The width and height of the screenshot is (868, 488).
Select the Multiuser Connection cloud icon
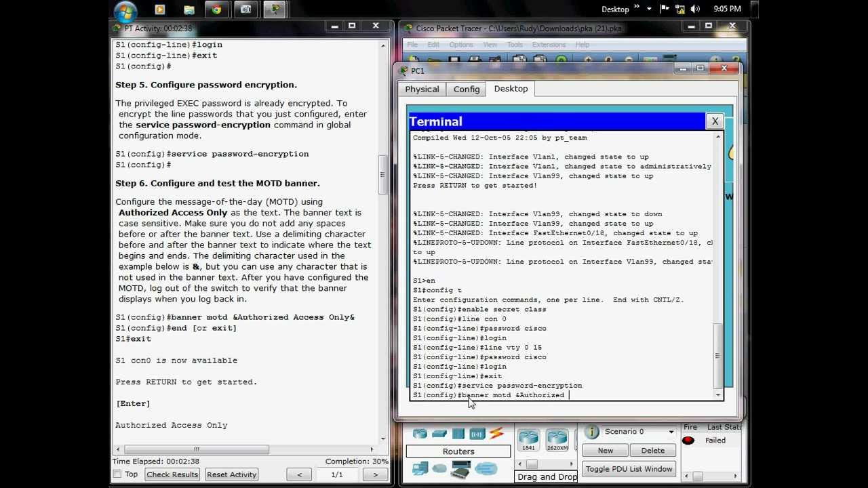point(486,468)
